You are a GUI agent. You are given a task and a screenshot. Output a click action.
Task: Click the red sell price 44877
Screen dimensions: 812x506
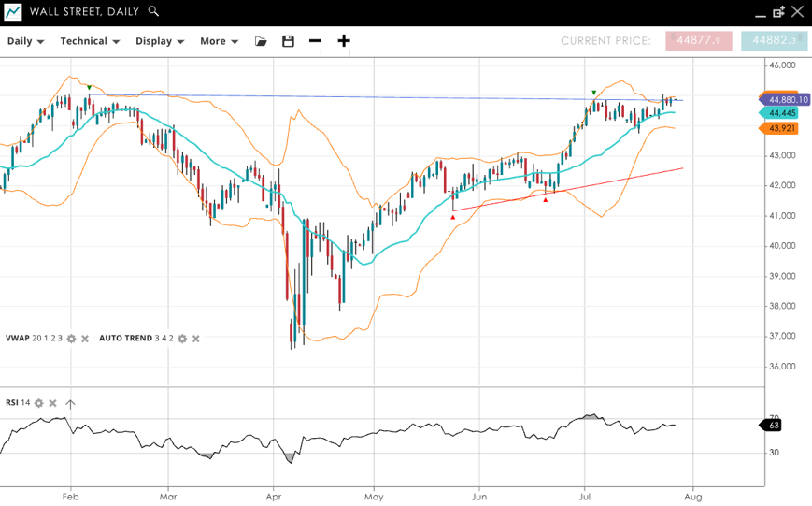(699, 41)
